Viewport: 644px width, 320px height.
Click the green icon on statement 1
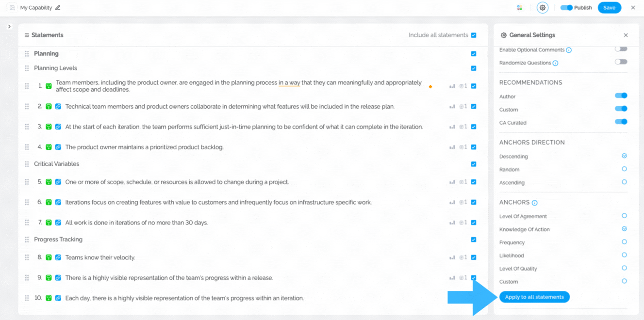click(49, 86)
